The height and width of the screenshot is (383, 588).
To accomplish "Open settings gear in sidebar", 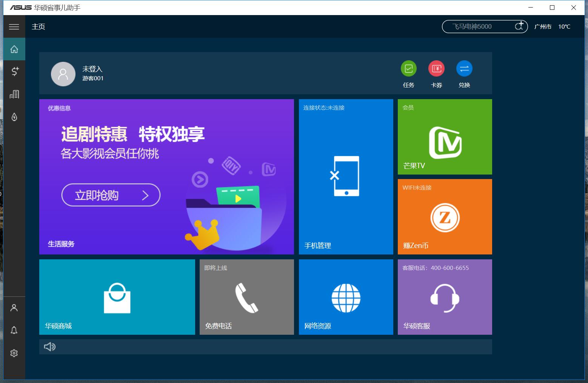I will click(x=14, y=353).
